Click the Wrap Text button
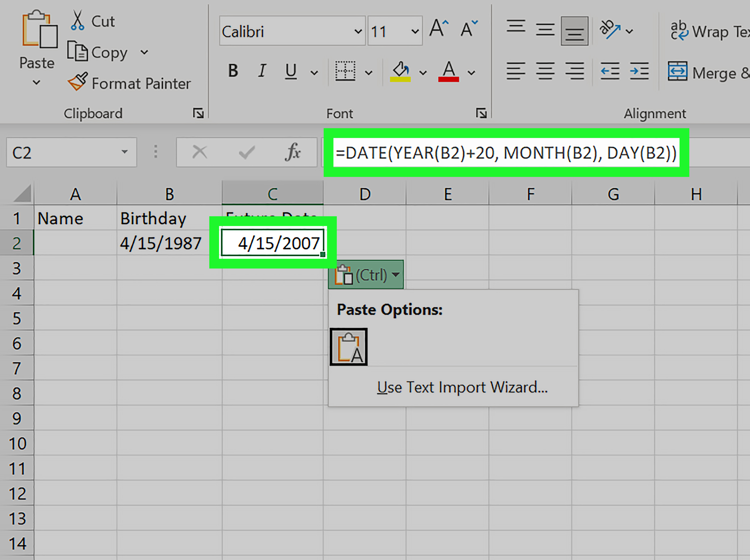This screenshot has width=750, height=560. click(710, 32)
